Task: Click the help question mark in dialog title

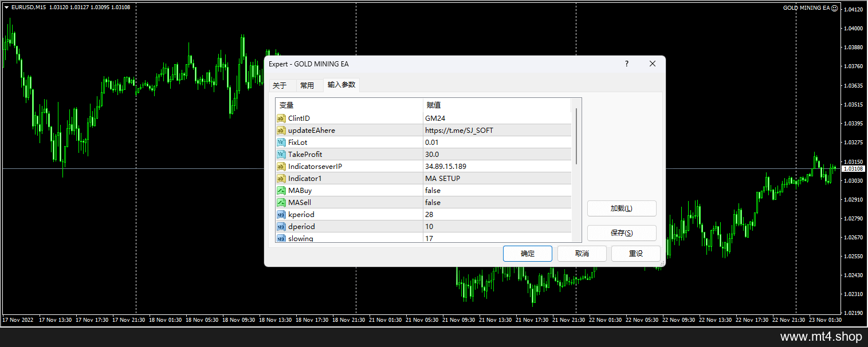Action: click(x=627, y=64)
